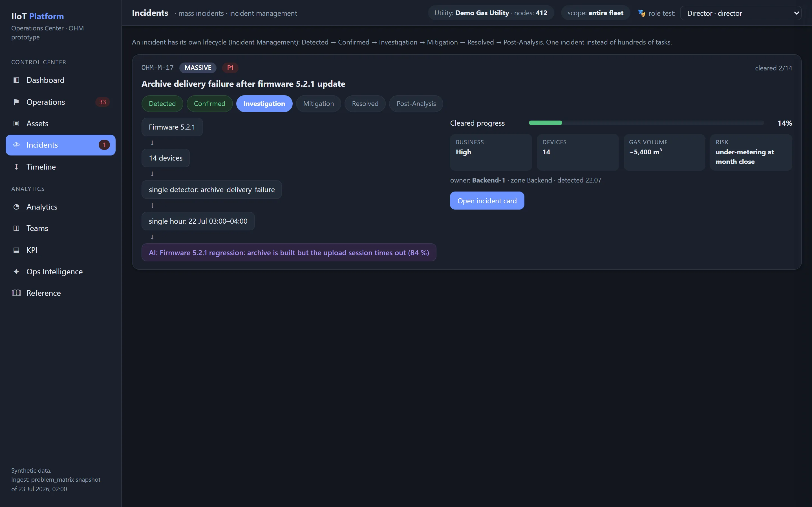Open the Analytics pie chart icon
The height and width of the screenshot is (507, 812).
coord(16,207)
